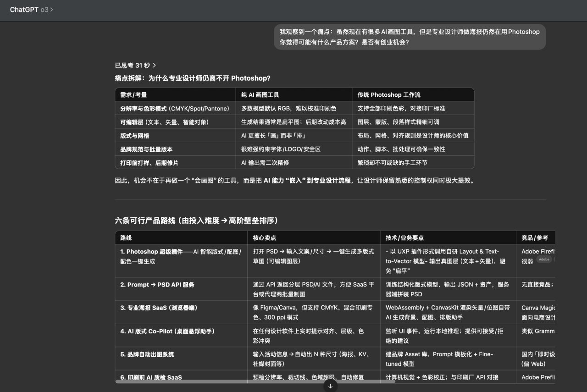Click the "3. 专业海报 SaaS" row title
This screenshot has width=587, height=392.
click(x=159, y=308)
